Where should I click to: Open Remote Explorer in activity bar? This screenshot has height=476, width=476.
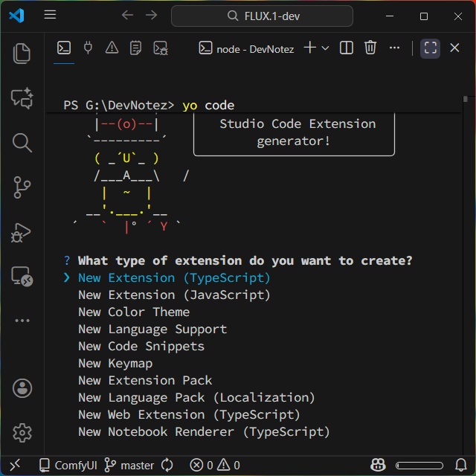coord(22,277)
